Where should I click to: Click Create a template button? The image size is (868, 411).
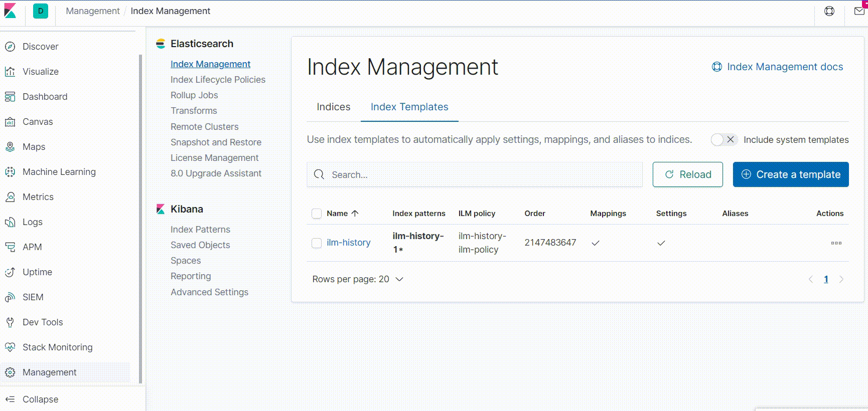[791, 174]
